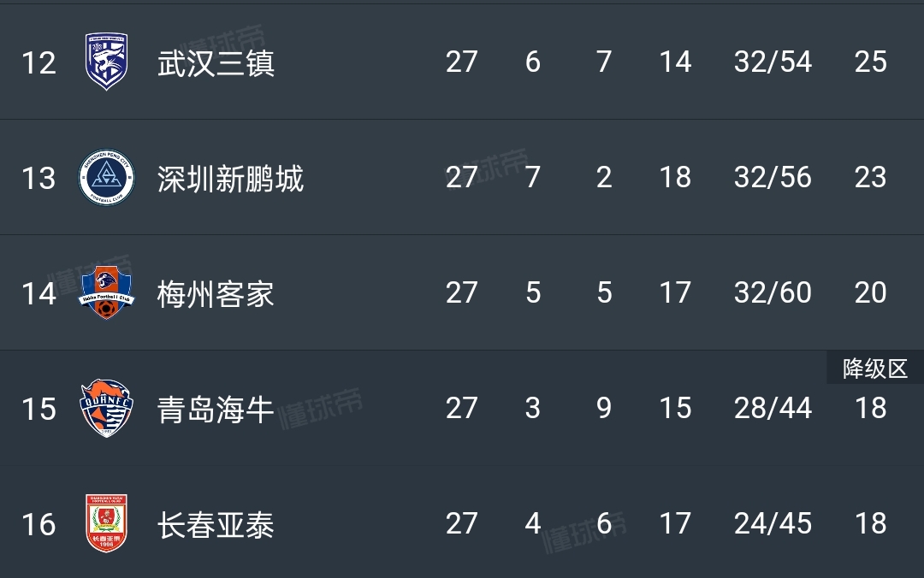
Task: Click the Changchun Yatai red badge
Action: 106,523
